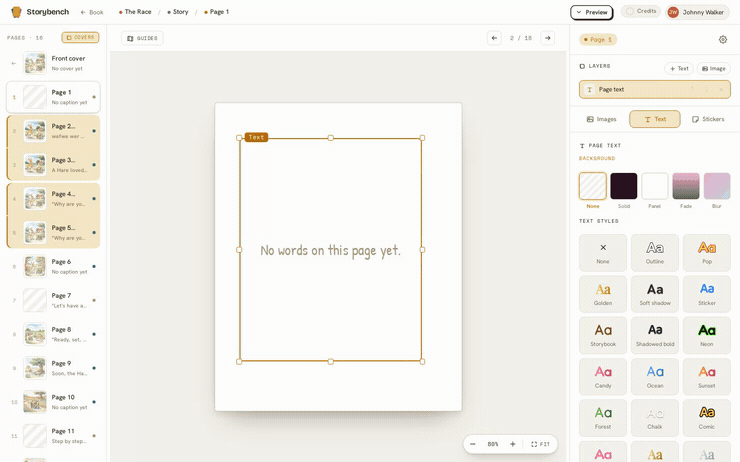Toggle the Guides overlay
This screenshot has width=740, height=462.
coord(142,38)
